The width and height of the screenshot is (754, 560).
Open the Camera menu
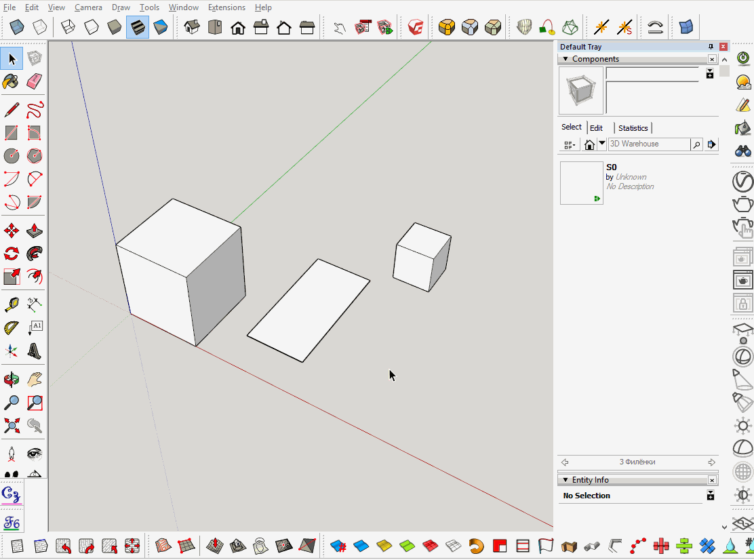pyautogui.click(x=88, y=7)
